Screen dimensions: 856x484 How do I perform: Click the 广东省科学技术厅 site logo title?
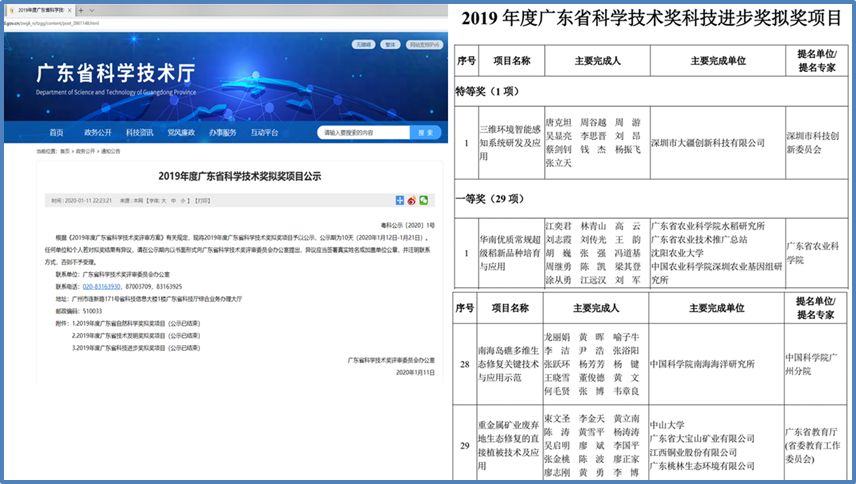pyautogui.click(x=116, y=73)
